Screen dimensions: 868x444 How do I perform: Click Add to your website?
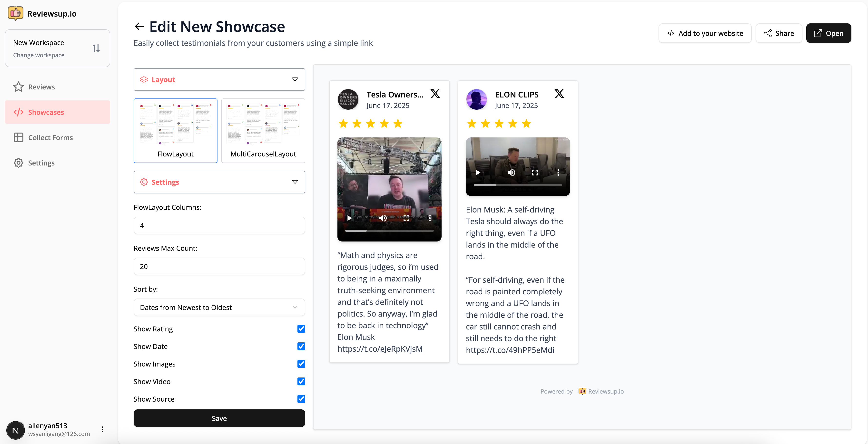coord(705,33)
